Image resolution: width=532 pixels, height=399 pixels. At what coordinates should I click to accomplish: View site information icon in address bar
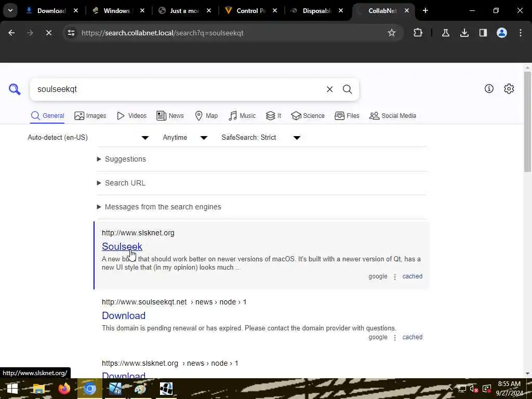tap(71, 33)
